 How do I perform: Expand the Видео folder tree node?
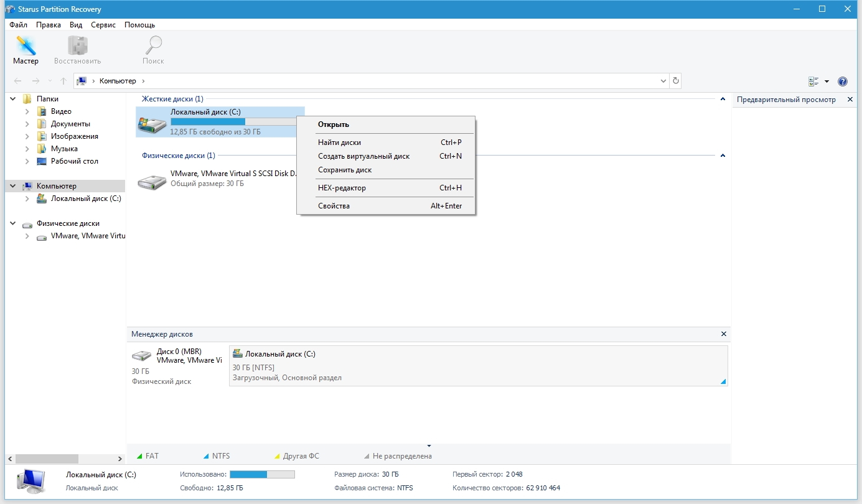click(27, 111)
